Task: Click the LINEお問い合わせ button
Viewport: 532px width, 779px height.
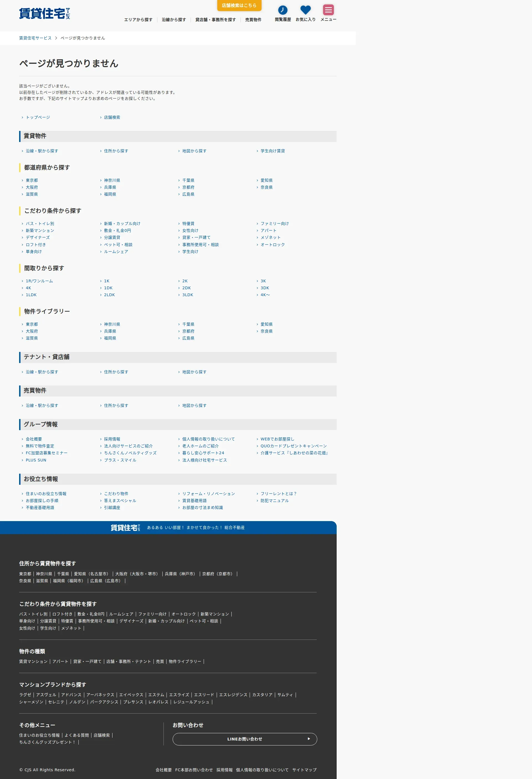Action: point(245,739)
